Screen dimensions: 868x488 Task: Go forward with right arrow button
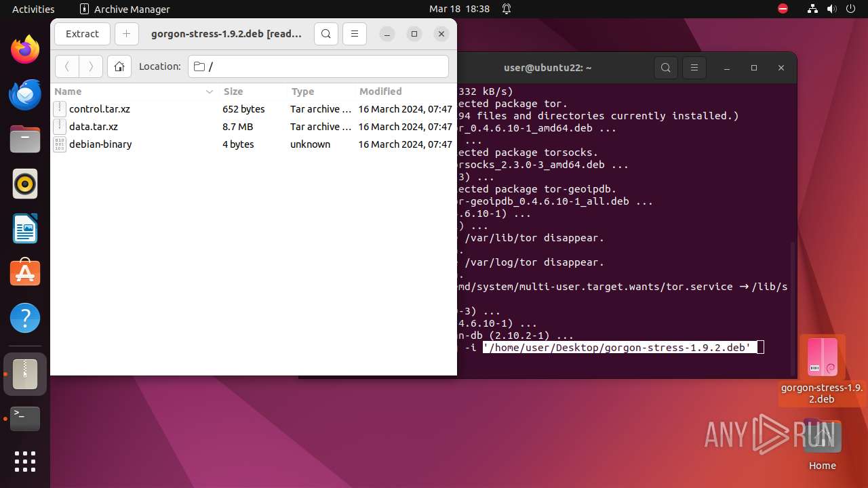click(91, 66)
